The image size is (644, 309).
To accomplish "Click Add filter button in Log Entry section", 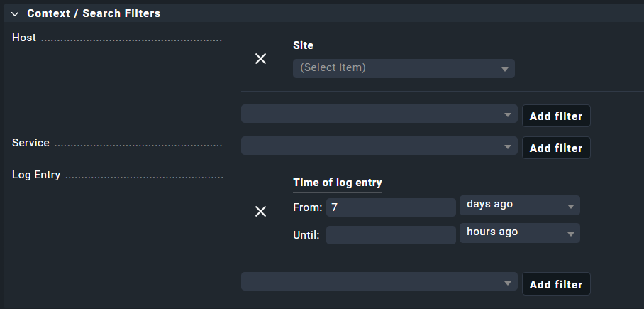I will coord(555,285).
